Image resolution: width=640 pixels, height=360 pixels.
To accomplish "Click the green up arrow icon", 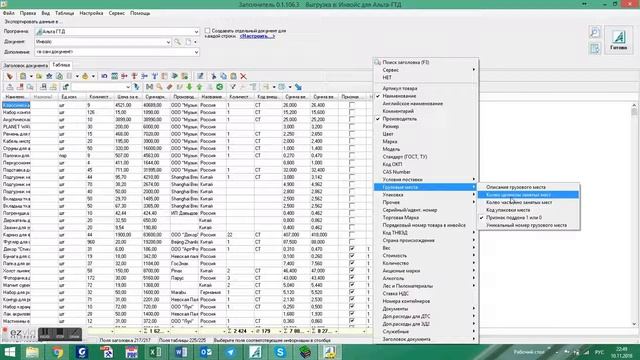I will pyautogui.click(x=199, y=87).
